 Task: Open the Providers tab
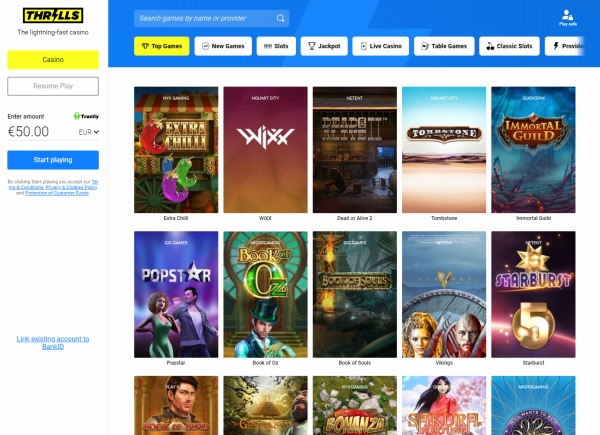(x=565, y=46)
